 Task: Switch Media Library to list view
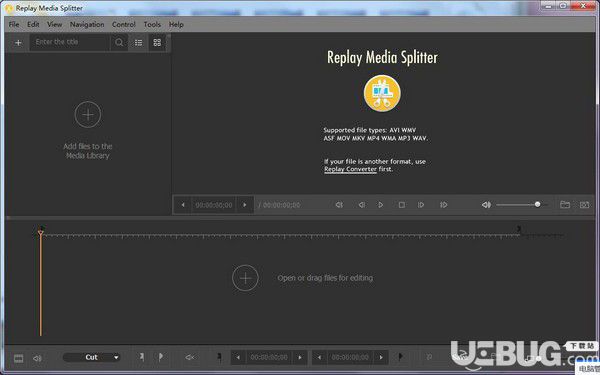139,43
